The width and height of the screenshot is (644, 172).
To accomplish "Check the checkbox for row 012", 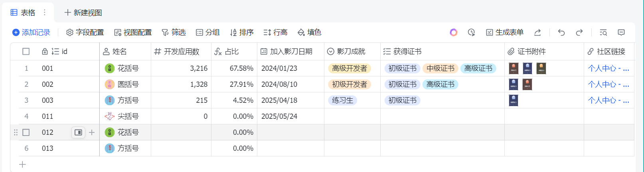I will point(26,132).
